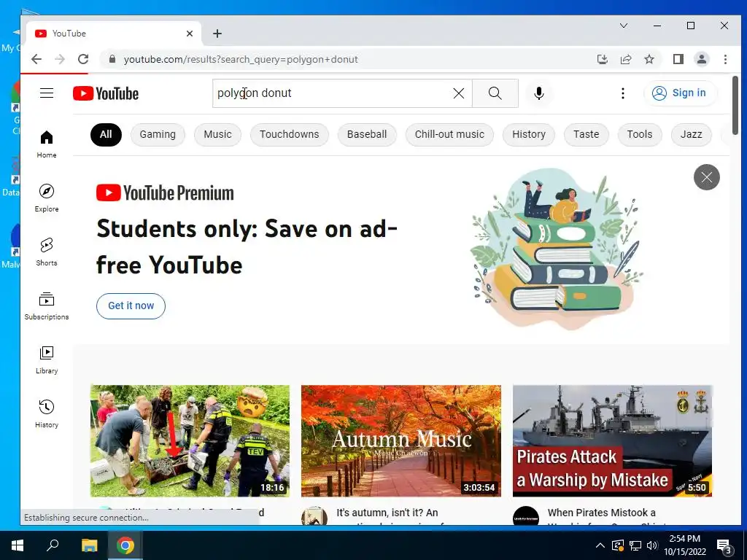Open Explore in sidebar
The width and height of the screenshot is (747, 560).
pos(47,198)
